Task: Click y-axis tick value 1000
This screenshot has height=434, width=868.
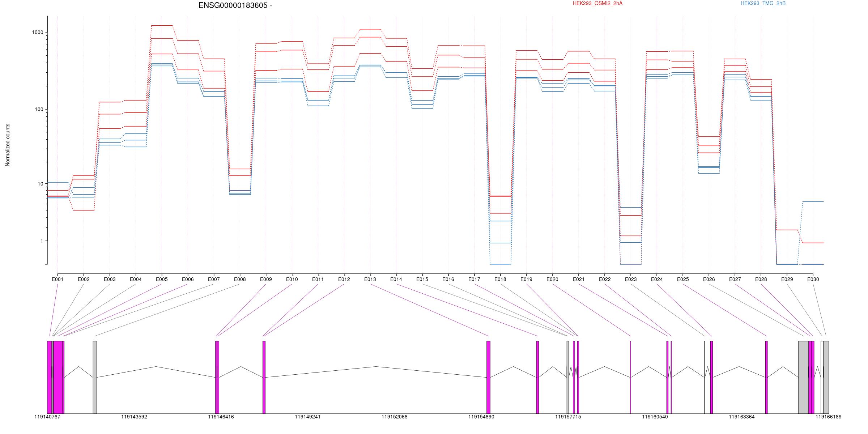Action: 38,32
